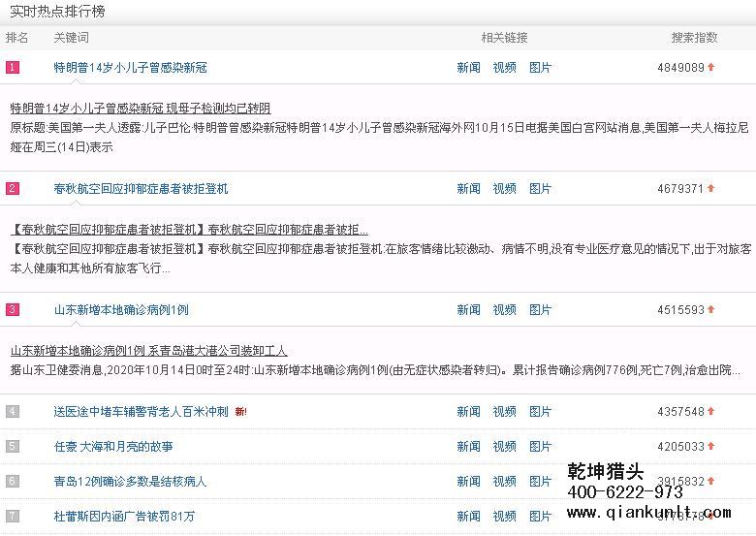Click the rank 2 badge icon
The height and width of the screenshot is (536, 756).
point(13,189)
